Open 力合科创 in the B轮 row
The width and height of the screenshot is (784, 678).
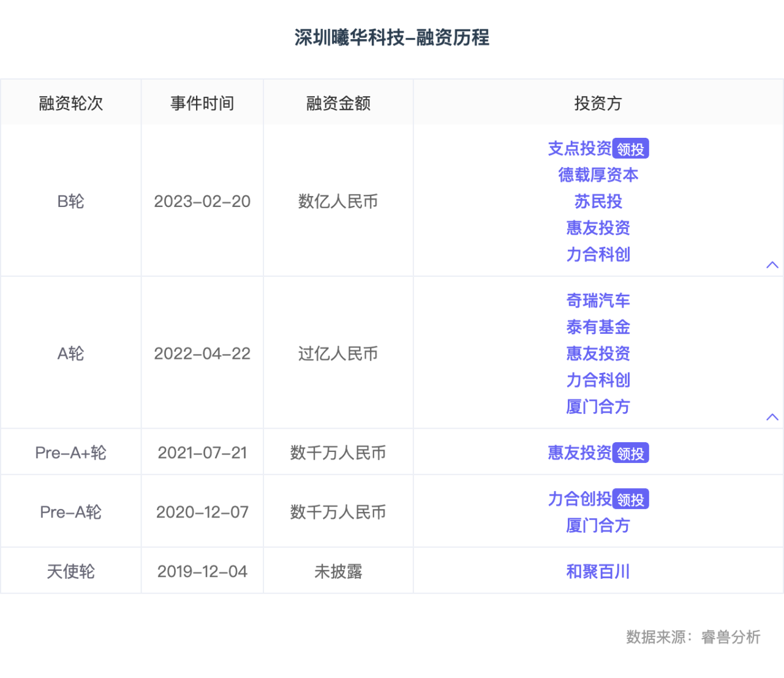point(598,254)
